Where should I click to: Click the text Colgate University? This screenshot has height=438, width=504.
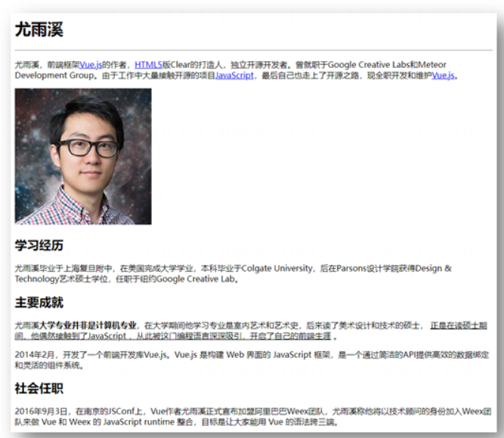click(x=277, y=268)
